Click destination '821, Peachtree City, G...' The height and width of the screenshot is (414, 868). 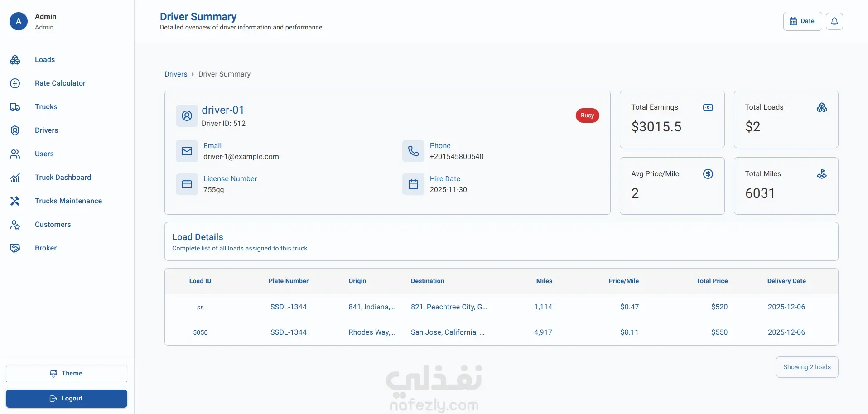pos(449,307)
